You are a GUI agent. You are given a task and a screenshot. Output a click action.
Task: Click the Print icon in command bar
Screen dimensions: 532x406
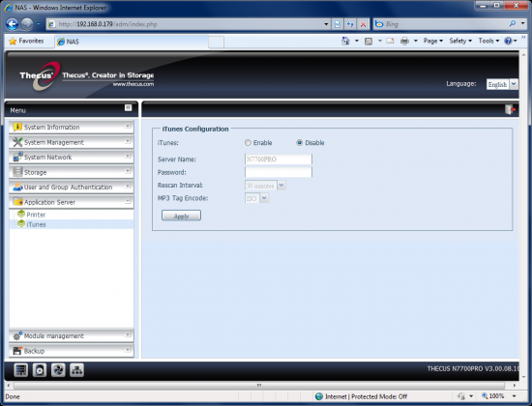(x=404, y=41)
